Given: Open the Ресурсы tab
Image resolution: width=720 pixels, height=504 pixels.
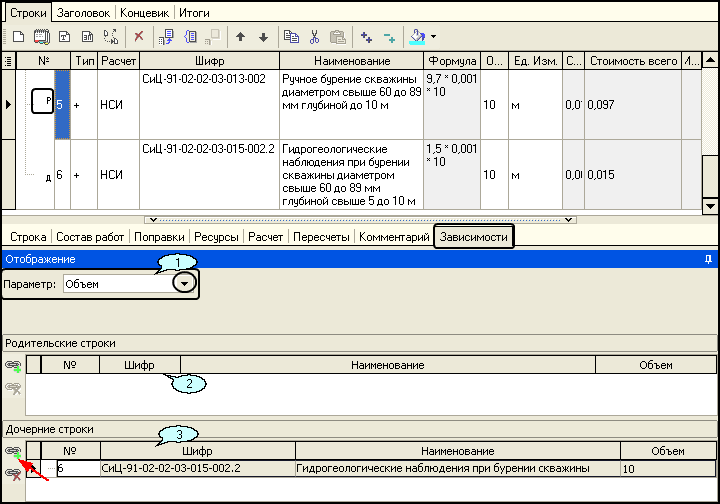Looking at the screenshot, I should [217, 237].
